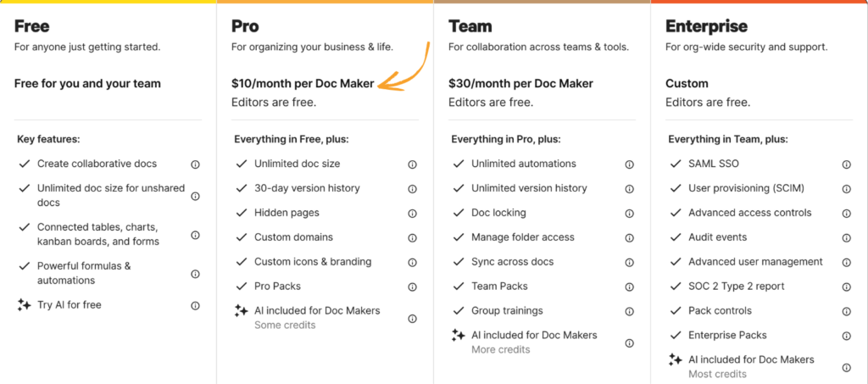Open info tooltip for Unlimited automations
The image size is (868, 384).
[x=629, y=164]
